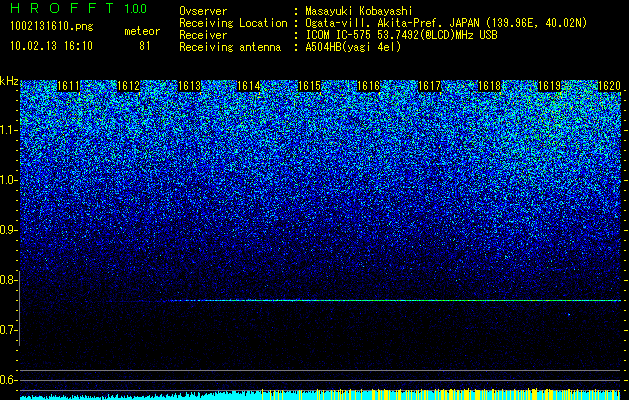Click the 1616 time marker

[369, 86]
